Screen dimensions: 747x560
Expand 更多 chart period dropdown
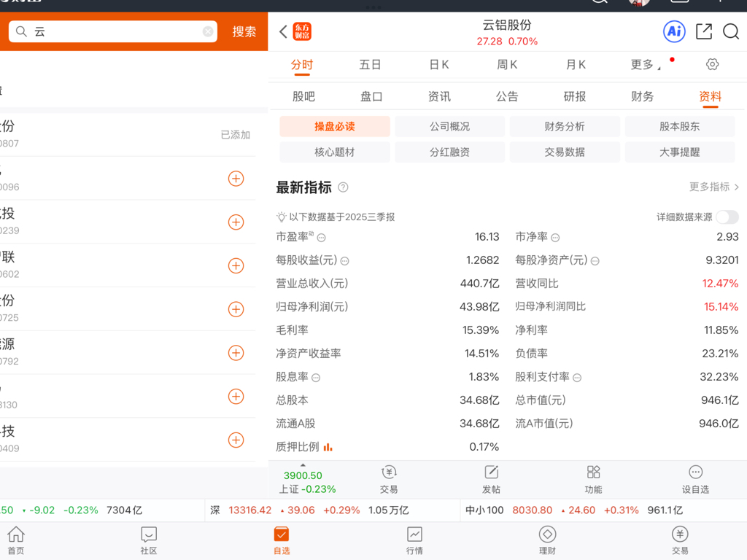click(x=646, y=65)
